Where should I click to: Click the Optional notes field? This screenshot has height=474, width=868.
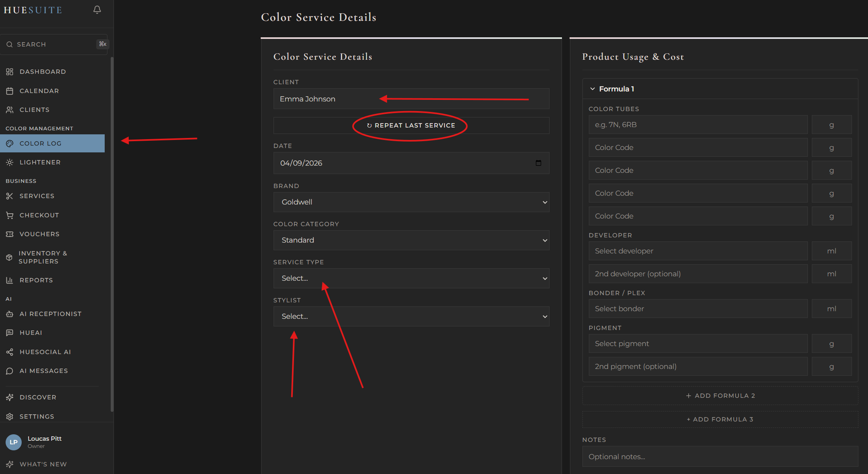click(720, 456)
